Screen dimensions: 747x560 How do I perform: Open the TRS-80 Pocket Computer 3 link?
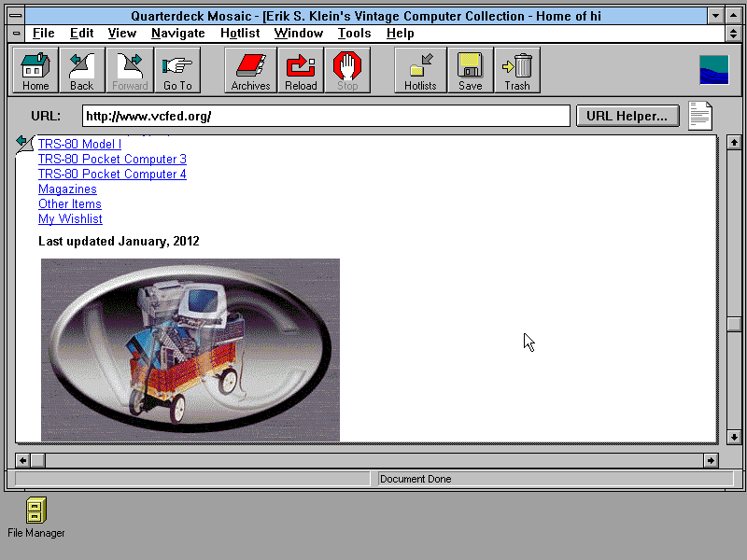click(x=112, y=159)
